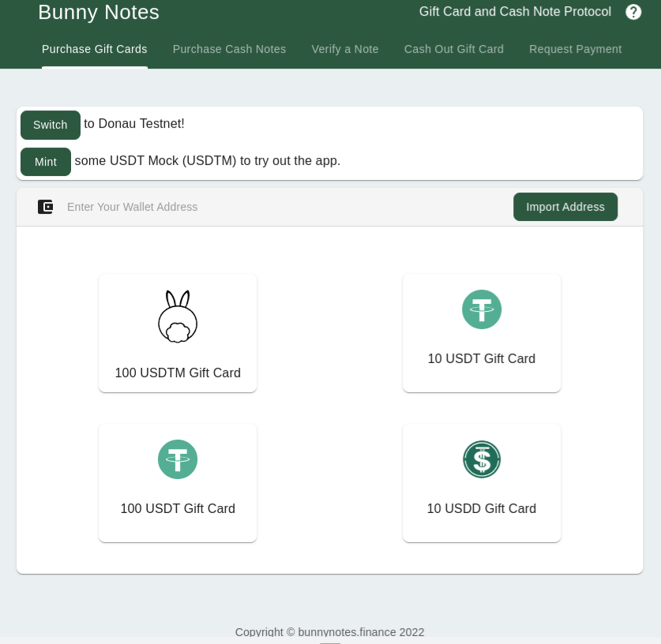The height and width of the screenshot is (644, 661).
Task: Click the 'to Donau Testnet!' text
Action: pos(134,123)
